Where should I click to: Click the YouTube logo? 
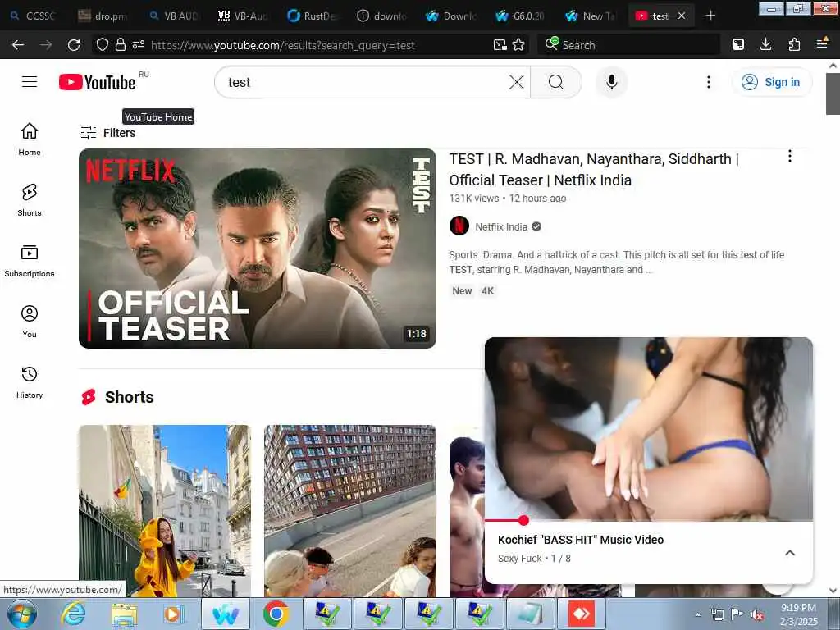(97, 82)
